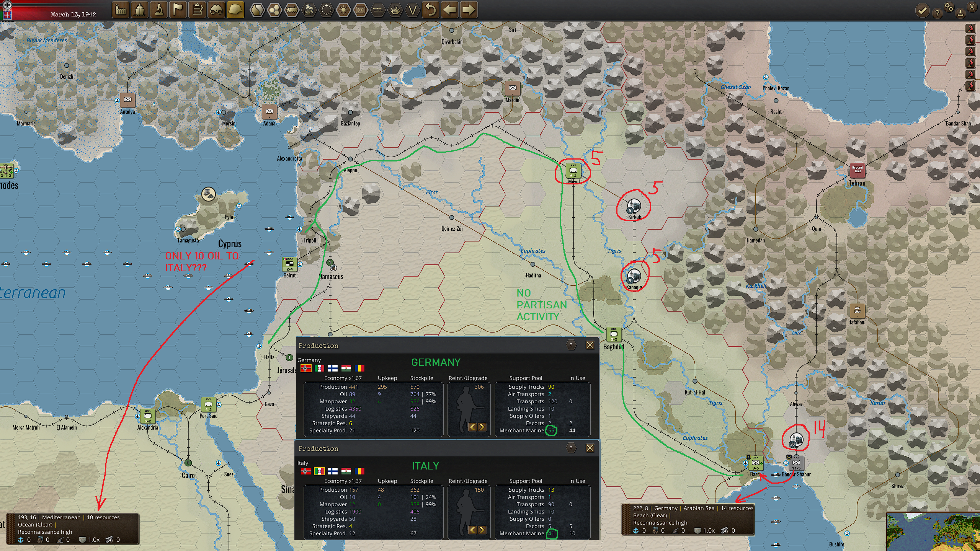This screenshot has width=980, height=551.
Task: Open diplomacy via the flag icon
Action: pos(178,10)
